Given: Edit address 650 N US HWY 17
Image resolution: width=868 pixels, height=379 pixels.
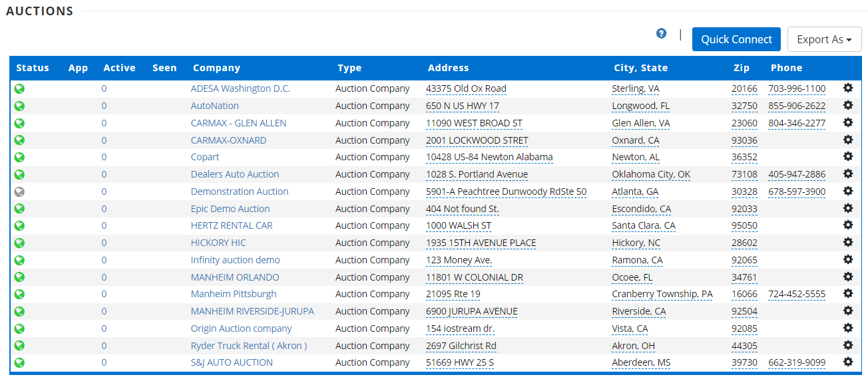Looking at the screenshot, I should (463, 106).
